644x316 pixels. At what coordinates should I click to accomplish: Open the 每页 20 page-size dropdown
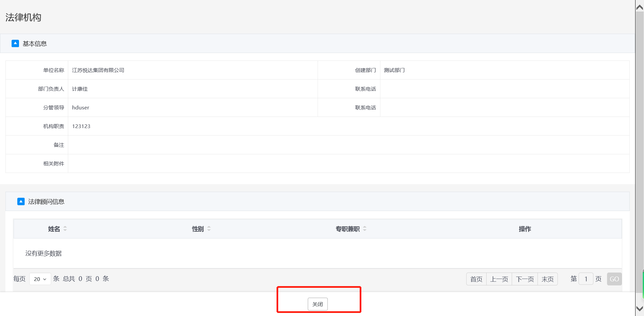tap(40, 279)
